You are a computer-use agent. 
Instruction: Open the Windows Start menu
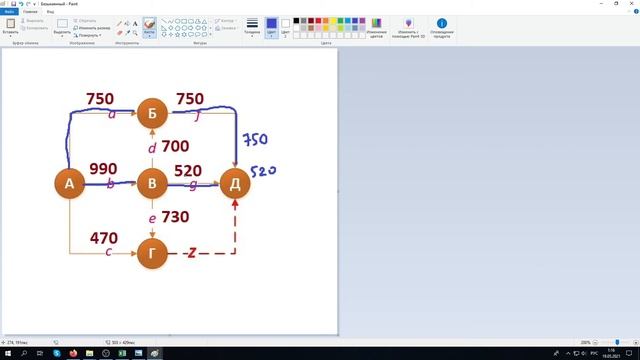coord(8,353)
